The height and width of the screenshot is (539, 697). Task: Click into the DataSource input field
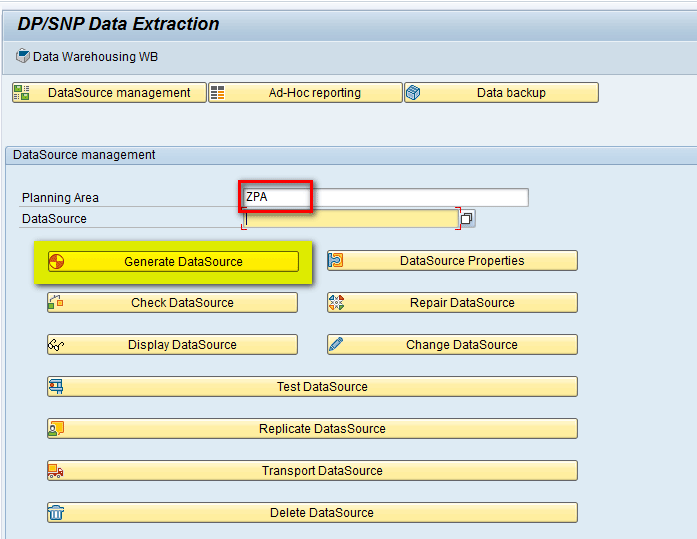pos(350,219)
